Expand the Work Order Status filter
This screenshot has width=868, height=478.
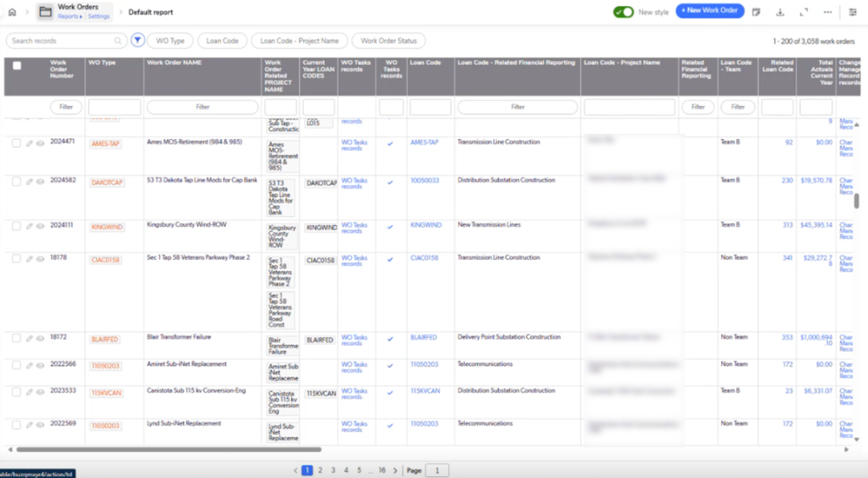click(x=388, y=40)
